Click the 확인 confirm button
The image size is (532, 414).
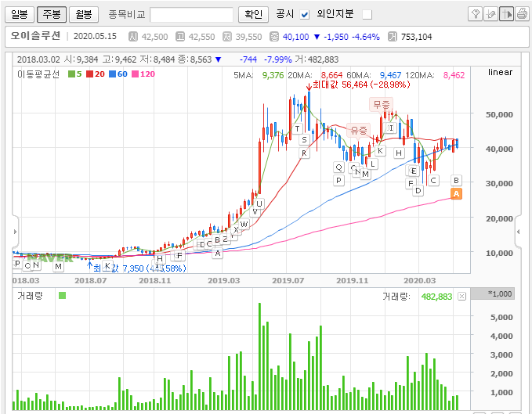click(253, 14)
